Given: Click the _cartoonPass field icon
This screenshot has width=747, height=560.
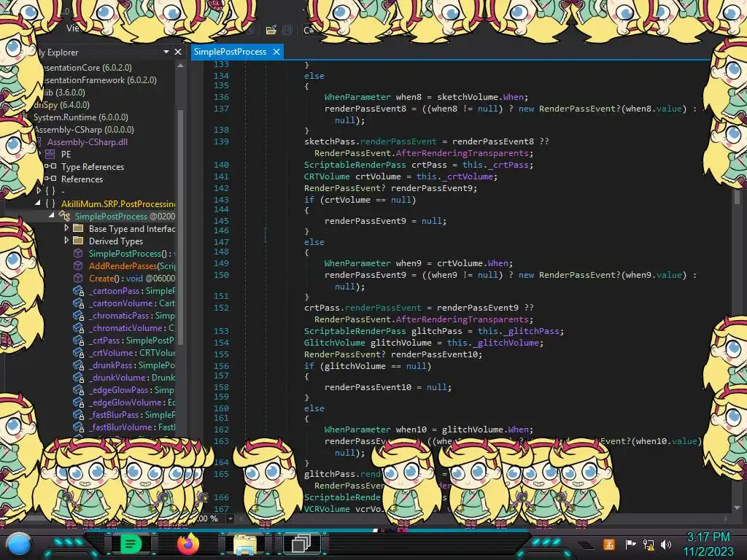Looking at the screenshot, I should [78, 290].
